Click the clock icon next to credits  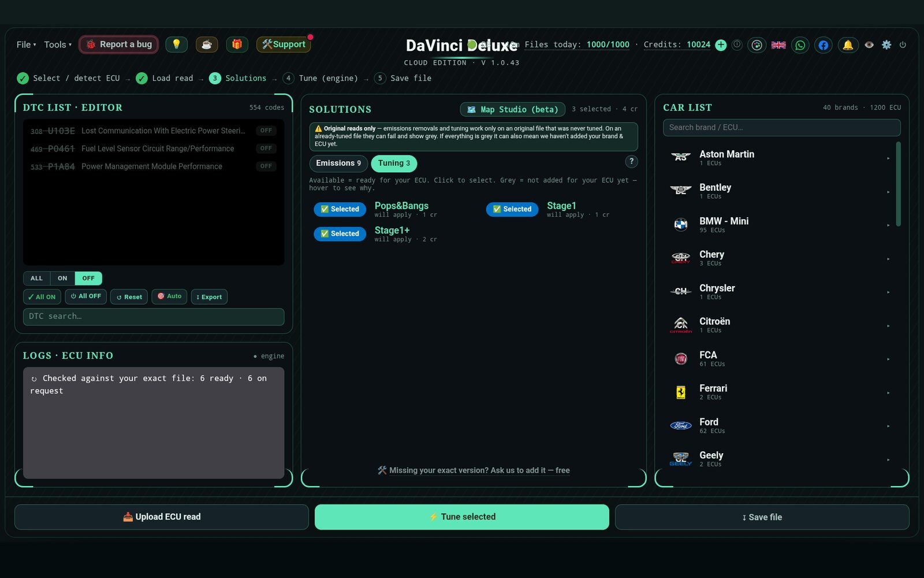click(x=737, y=45)
